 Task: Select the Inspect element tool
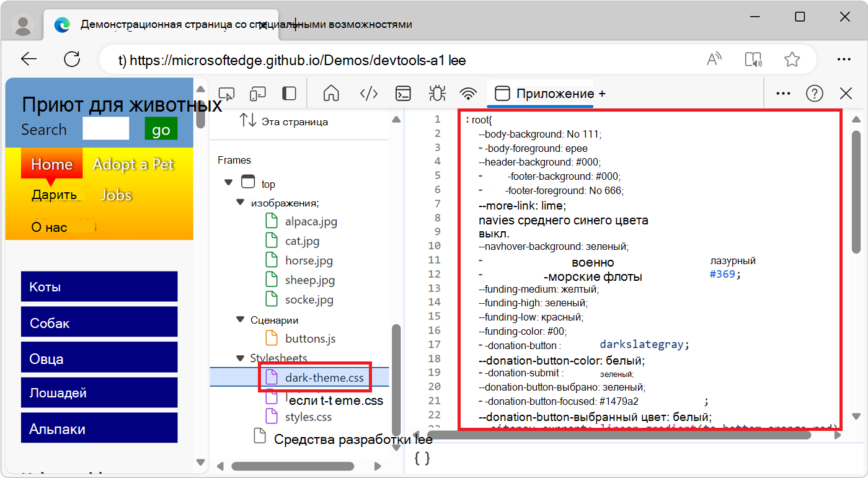point(226,93)
